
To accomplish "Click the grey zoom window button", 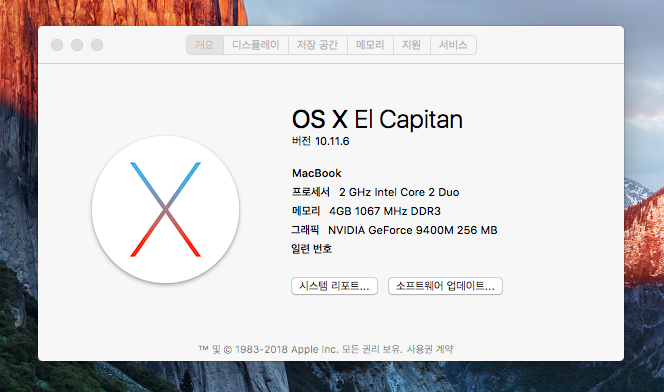I will point(97,45).
